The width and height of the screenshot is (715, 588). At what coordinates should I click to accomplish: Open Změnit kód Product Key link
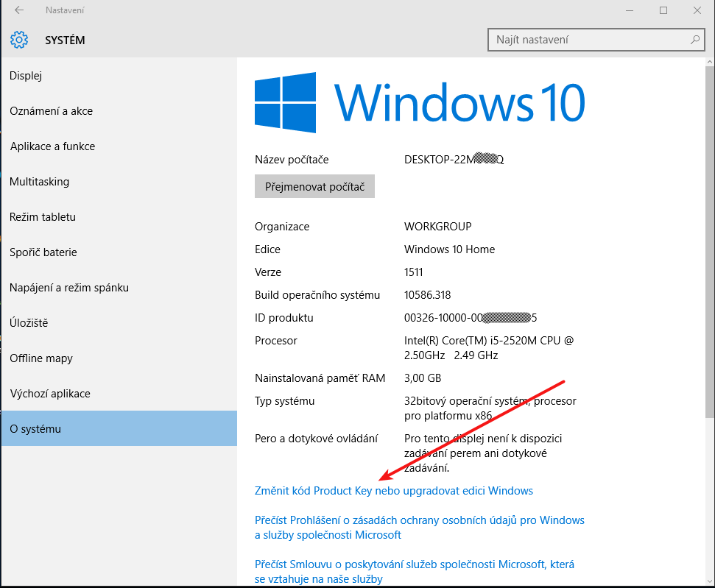393,491
